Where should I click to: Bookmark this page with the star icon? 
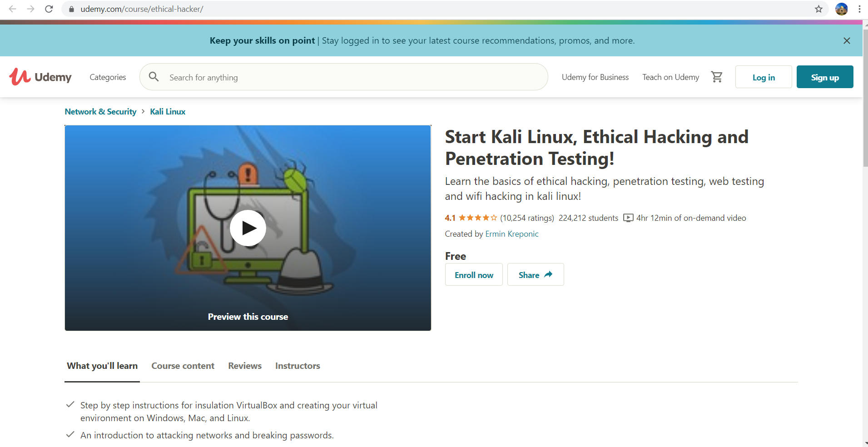point(818,9)
